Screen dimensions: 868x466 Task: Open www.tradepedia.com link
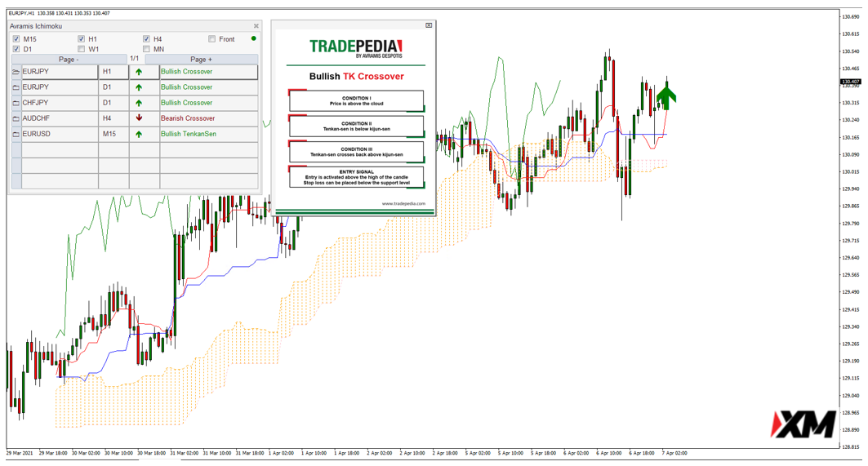(403, 204)
